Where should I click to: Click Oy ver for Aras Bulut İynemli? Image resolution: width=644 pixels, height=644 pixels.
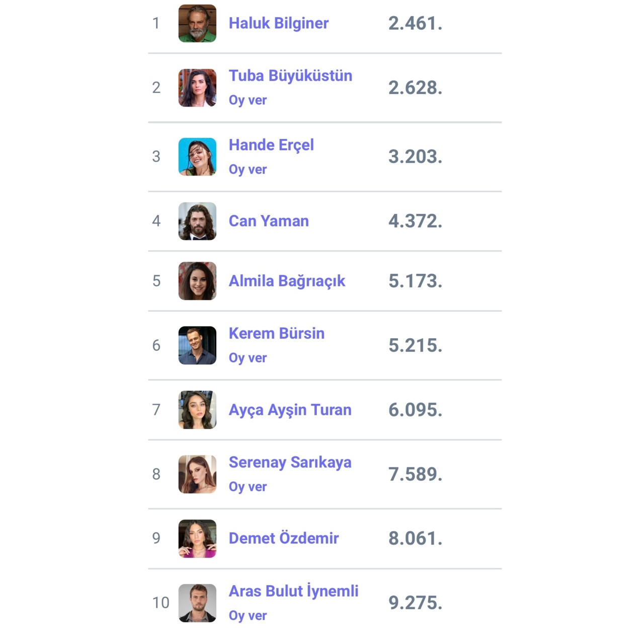click(x=248, y=615)
